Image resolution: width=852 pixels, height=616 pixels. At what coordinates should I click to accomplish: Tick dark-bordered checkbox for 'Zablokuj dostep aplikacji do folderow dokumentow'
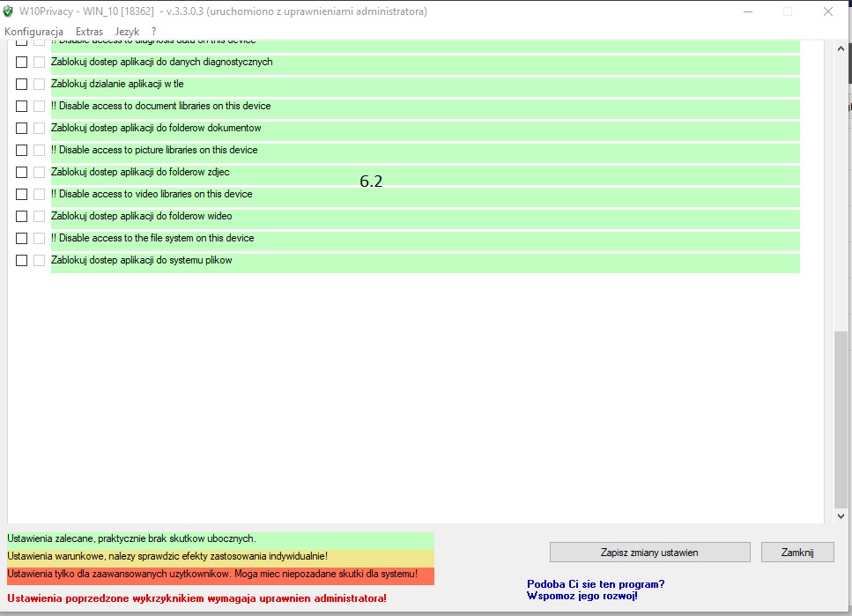(22, 129)
